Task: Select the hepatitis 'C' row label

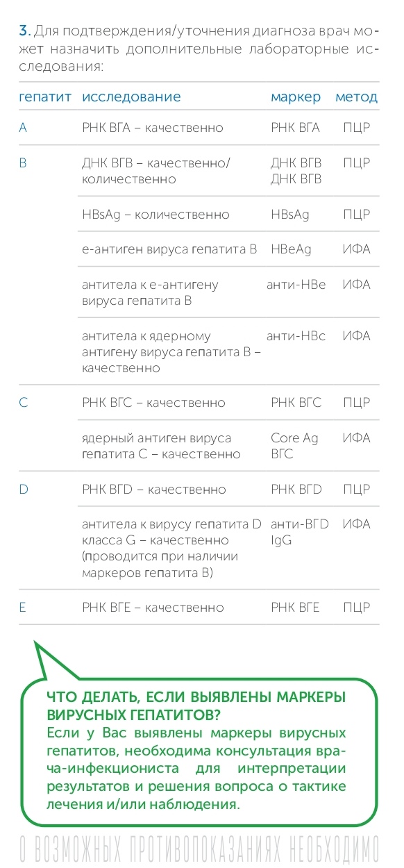Action: pos(24,403)
